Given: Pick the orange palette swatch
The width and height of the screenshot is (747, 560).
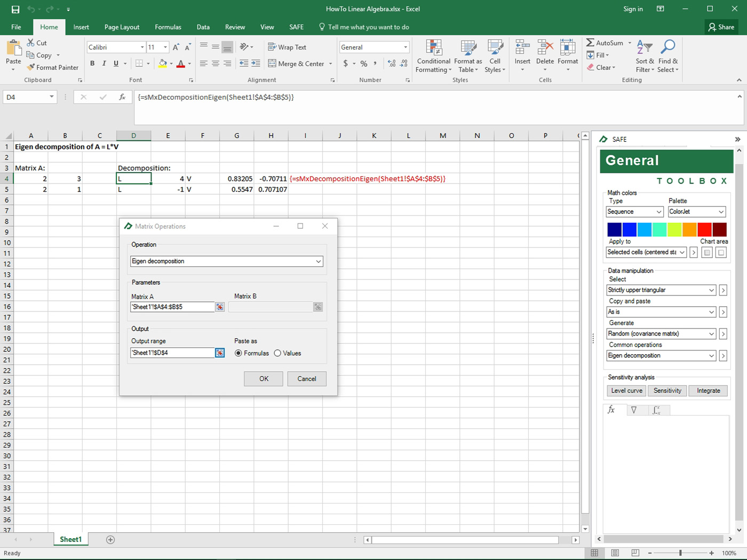Looking at the screenshot, I should [x=689, y=229].
